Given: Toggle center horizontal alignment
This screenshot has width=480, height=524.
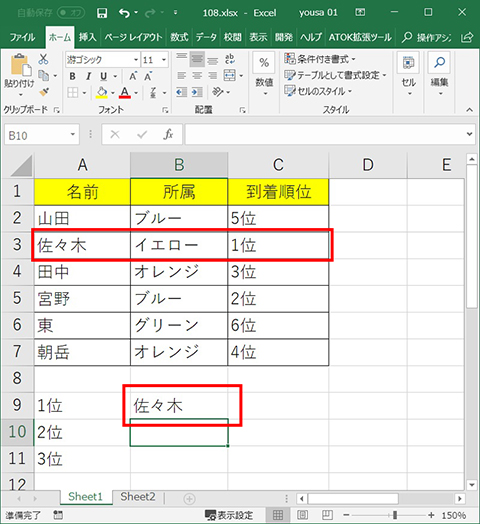Looking at the screenshot, I should 197,76.
